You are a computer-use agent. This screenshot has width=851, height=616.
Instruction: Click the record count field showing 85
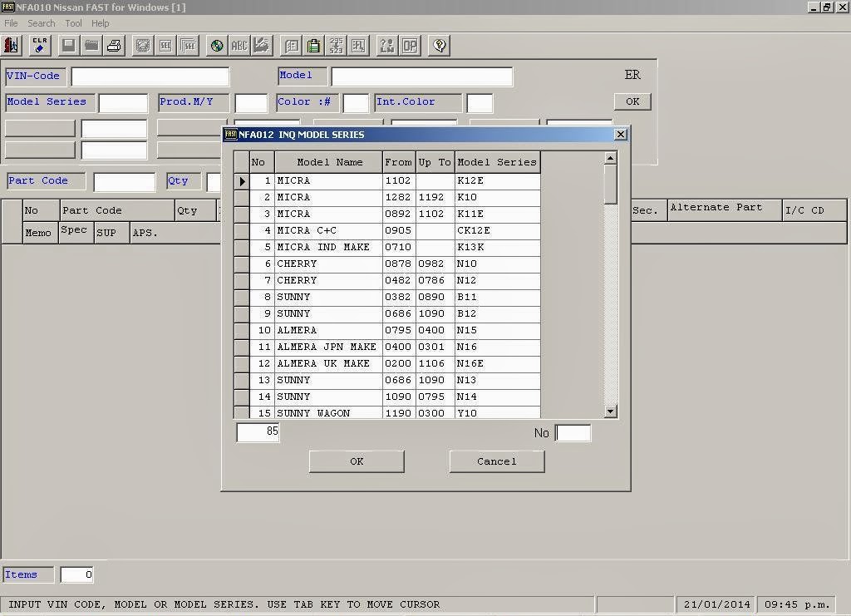pos(258,432)
